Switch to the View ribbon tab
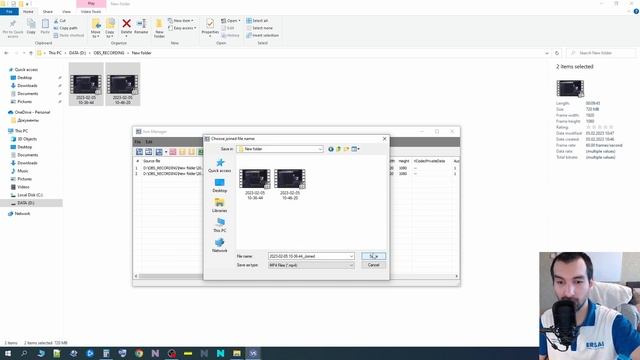This screenshot has width=640, height=360. pyautogui.click(x=66, y=12)
